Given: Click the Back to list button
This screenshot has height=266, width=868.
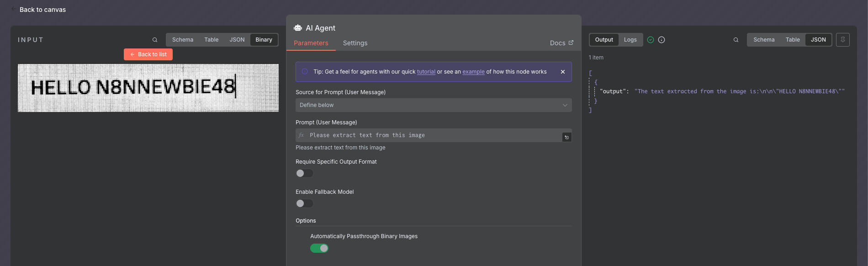Looking at the screenshot, I should [148, 54].
